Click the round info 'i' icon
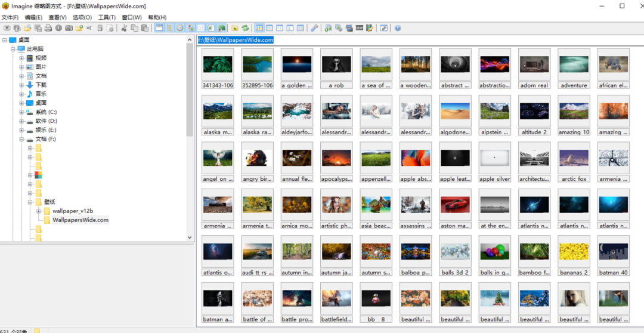The image size is (644, 333). coord(58,28)
